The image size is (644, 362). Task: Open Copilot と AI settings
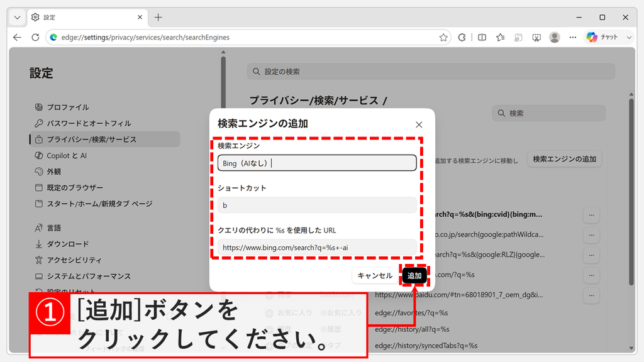point(105,156)
